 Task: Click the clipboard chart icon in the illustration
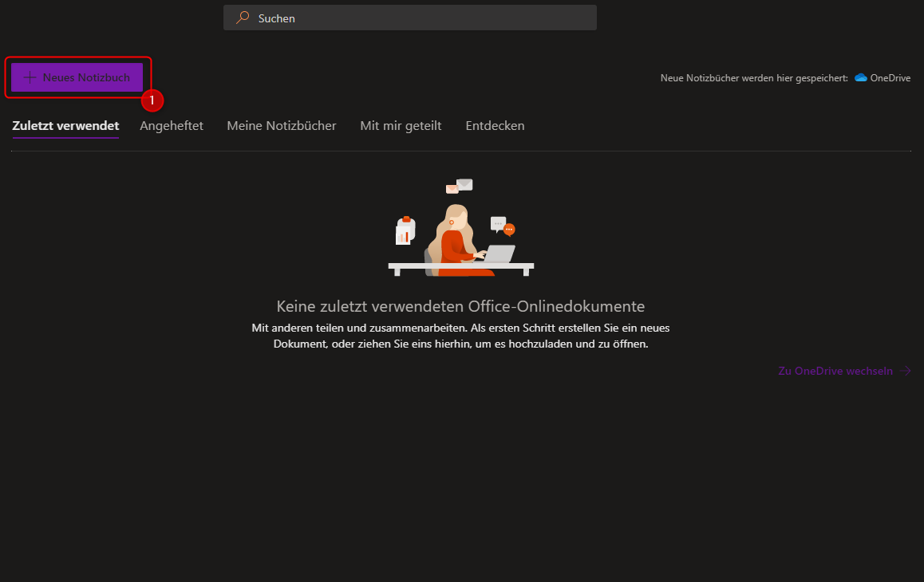pyautogui.click(x=405, y=232)
